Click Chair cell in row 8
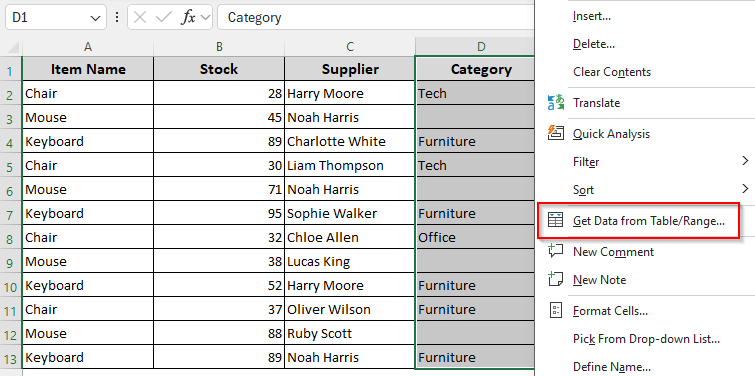This screenshot has height=376, width=755. pyautogui.click(x=88, y=237)
